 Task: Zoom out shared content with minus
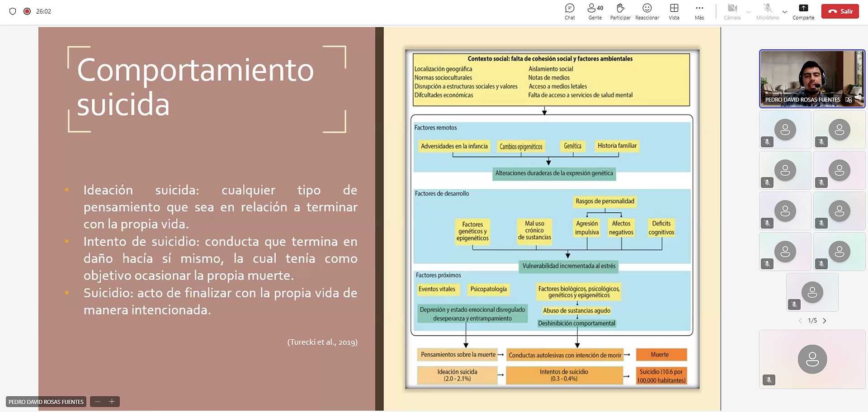(98, 401)
